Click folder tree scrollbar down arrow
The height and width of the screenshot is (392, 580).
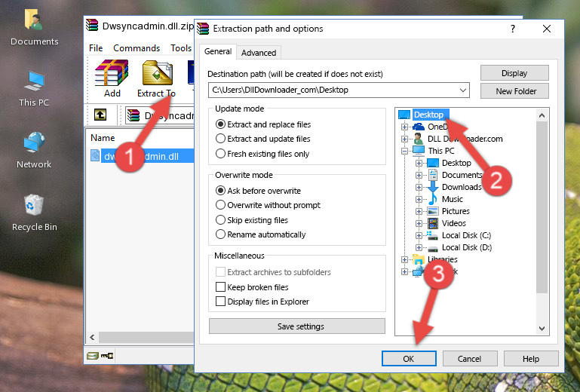tap(542, 328)
